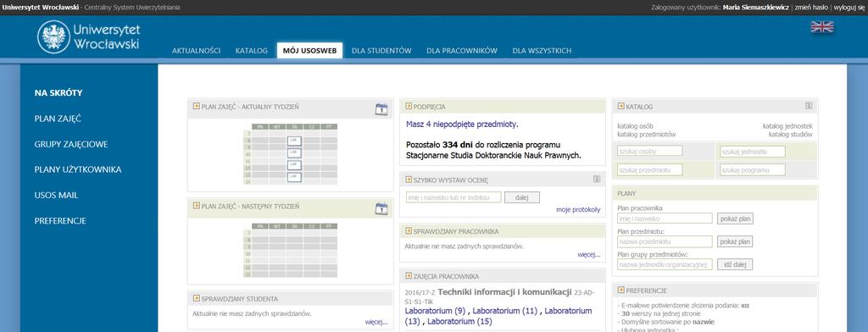Open Masz 4 niepodpięte przedmioty link
This screenshot has height=332, width=868.
(462, 124)
